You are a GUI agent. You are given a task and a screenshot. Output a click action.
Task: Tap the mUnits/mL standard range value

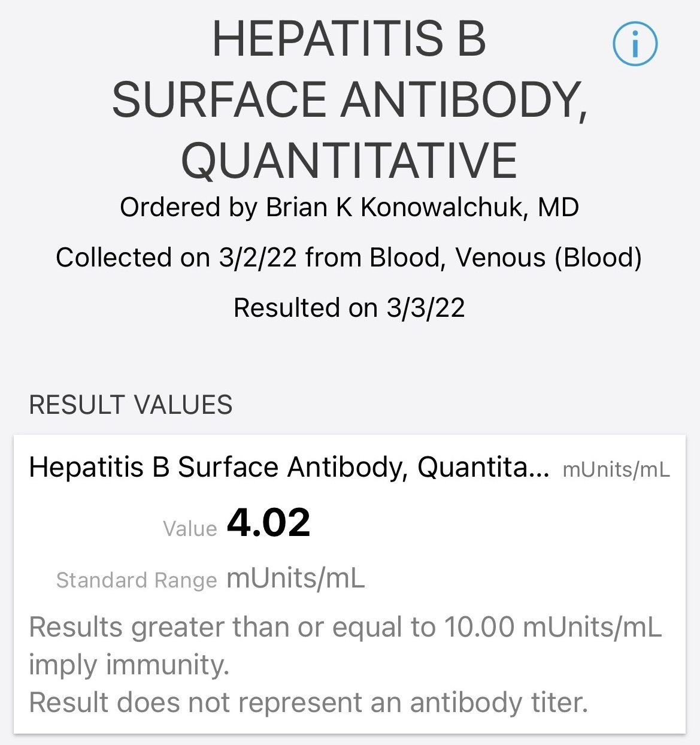pyautogui.click(x=296, y=579)
